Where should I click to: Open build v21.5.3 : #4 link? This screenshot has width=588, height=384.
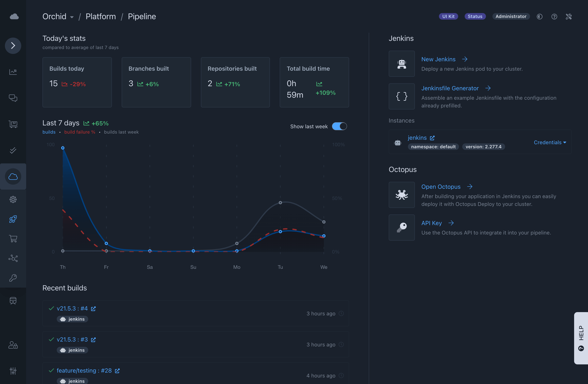(72, 308)
